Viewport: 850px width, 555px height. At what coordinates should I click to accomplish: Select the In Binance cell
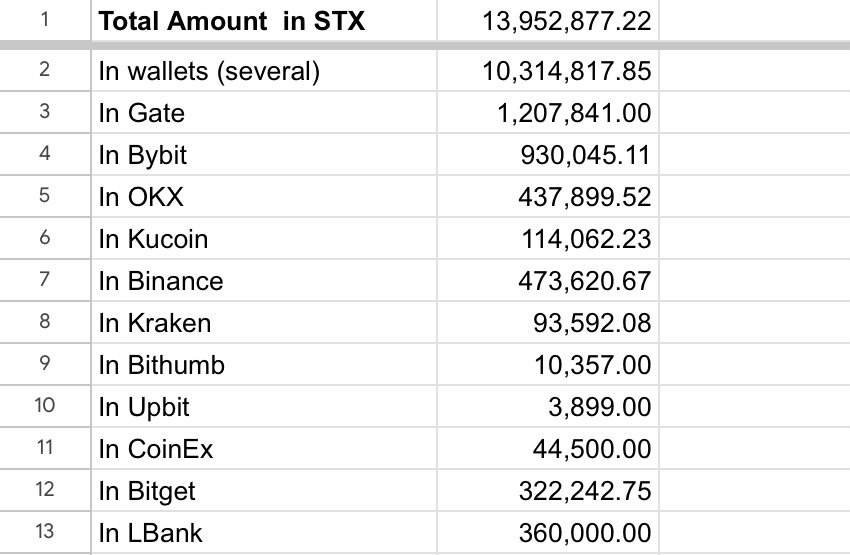pyautogui.click(x=160, y=281)
